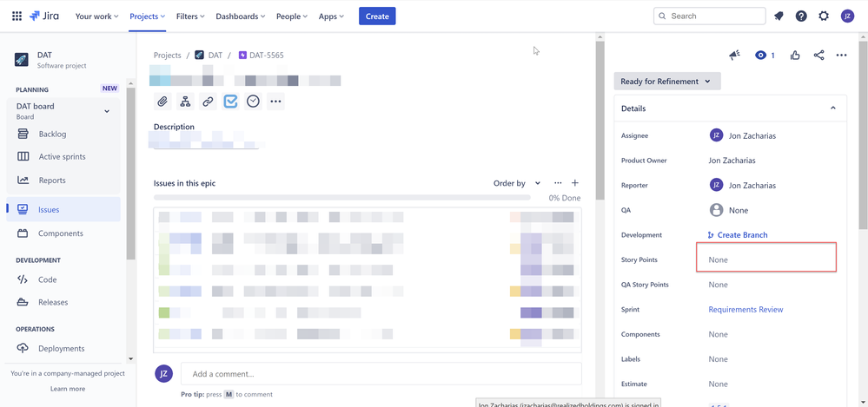The image size is (868, 407).
Task: Toggle the watch issue eye icon
Action: pos(765,56)
